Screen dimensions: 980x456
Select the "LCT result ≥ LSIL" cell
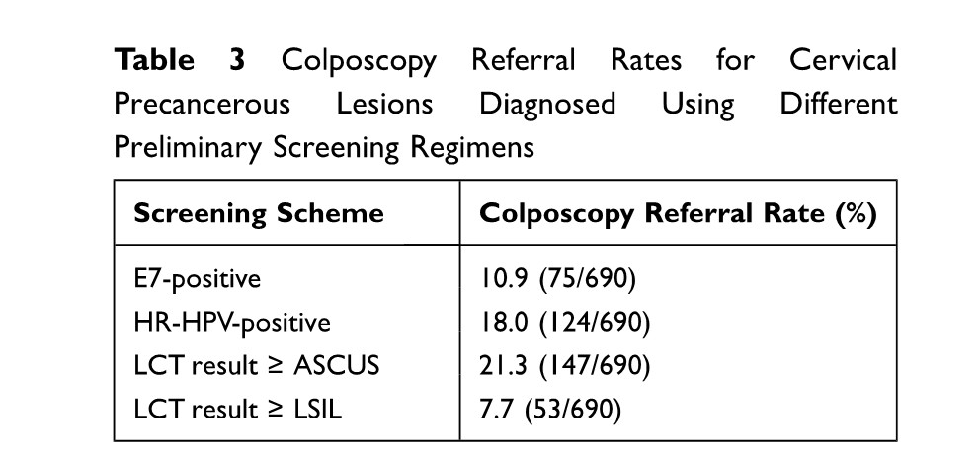click(x=235, y=409)
